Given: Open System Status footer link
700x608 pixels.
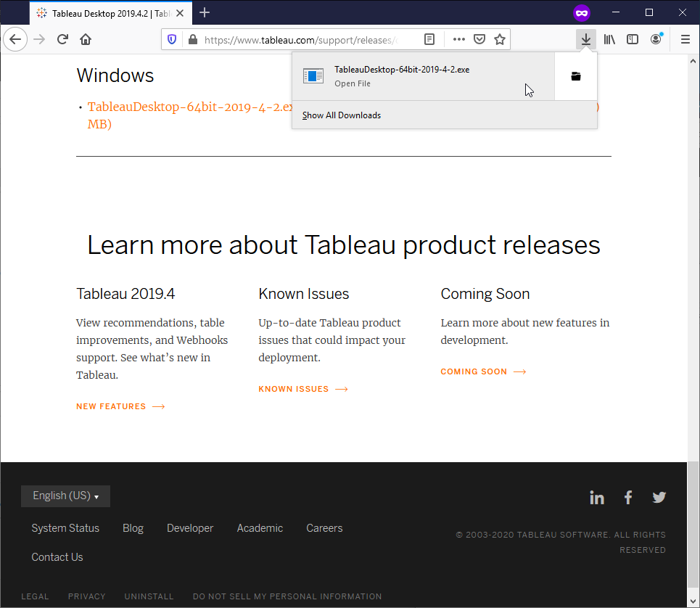Looking at the screenshot, I should click(65, 528).
